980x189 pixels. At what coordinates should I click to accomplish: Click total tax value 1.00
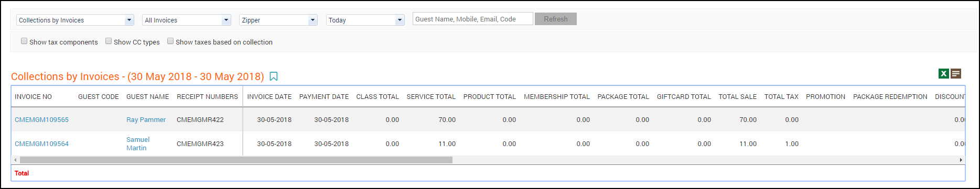point(792,144)
